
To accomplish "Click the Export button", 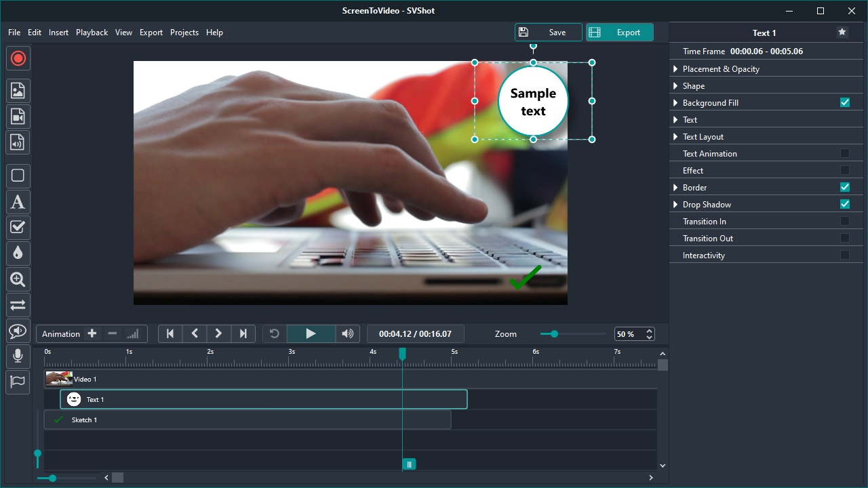I will coord(619,33).
